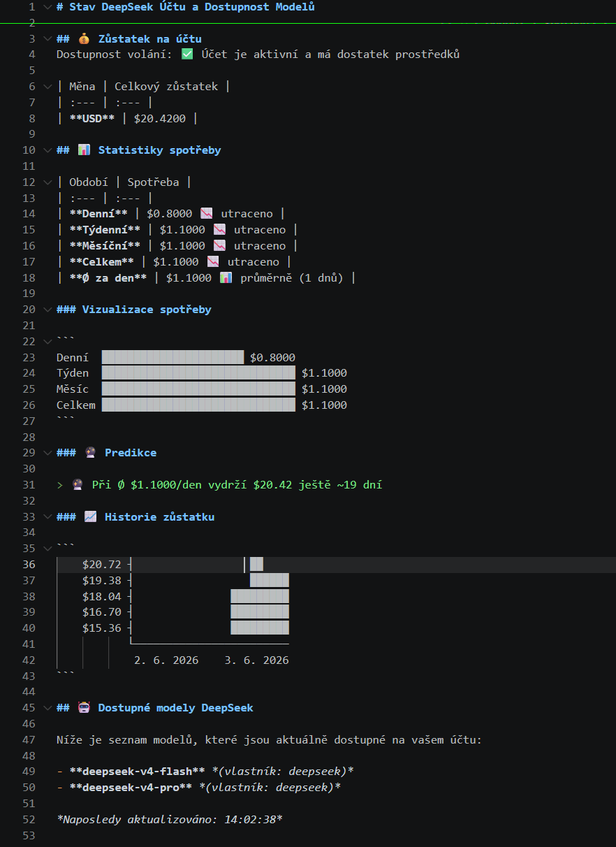Click the 'Období' column header
The height and width of the screenshot is (847, 616).
[x=89, y=182]
